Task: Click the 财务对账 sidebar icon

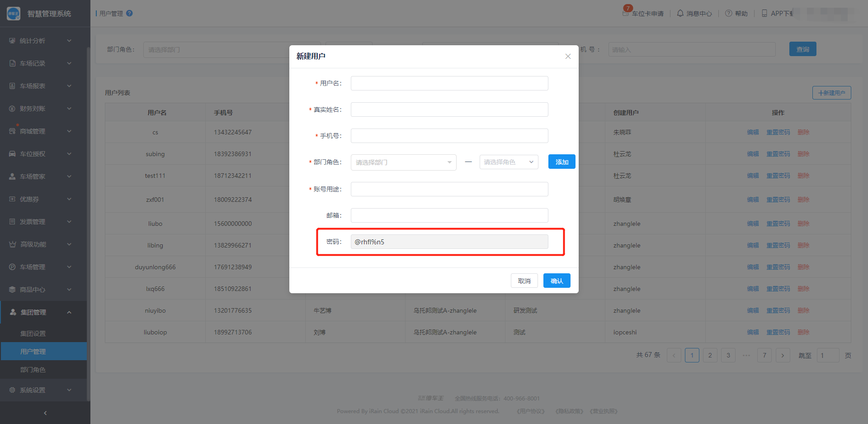Action: click(12, 109)
